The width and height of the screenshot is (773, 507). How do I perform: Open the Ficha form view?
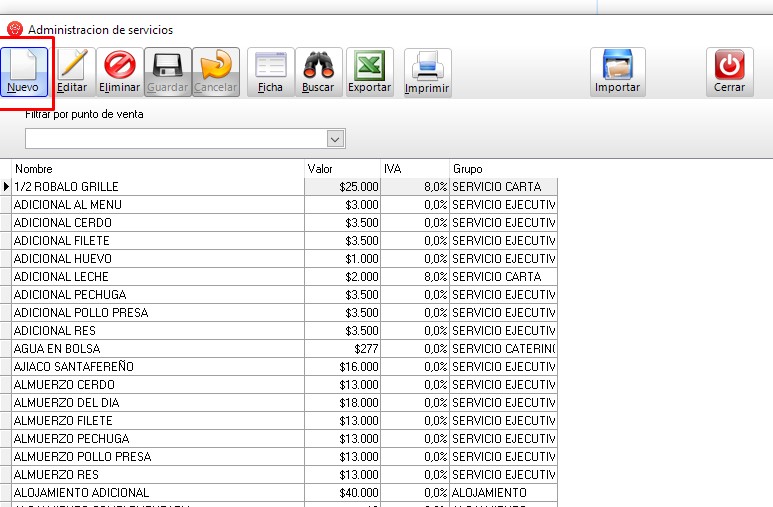pos(270,71)
